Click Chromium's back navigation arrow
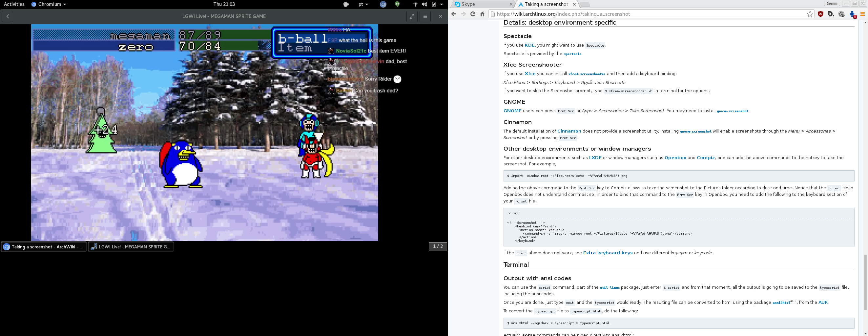 point(454,14)
